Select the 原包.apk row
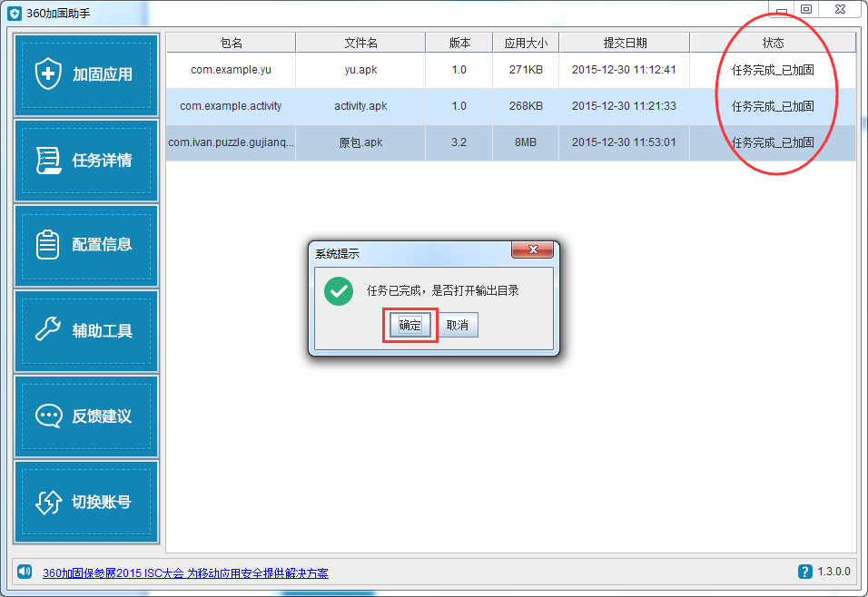 pyautogui.click(x=511, y=142)
